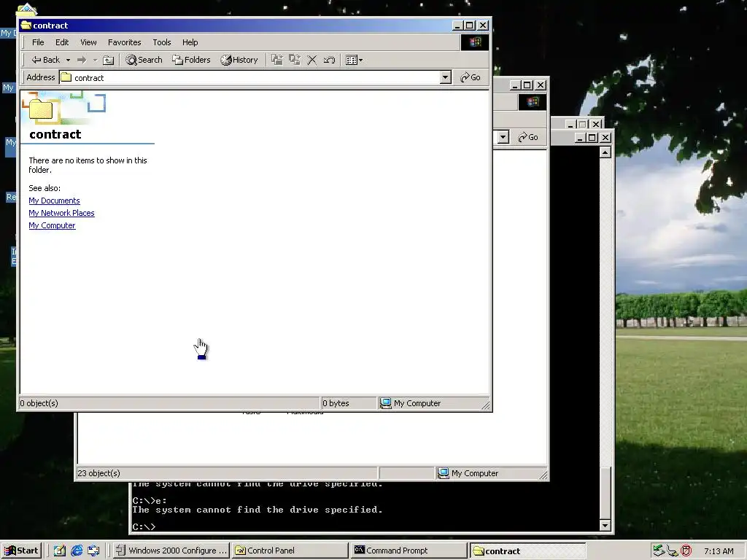Image resolution: width=747 pixels, height=560 pixels.
Task: Minimize the contract window
Action: coord(457,26)
